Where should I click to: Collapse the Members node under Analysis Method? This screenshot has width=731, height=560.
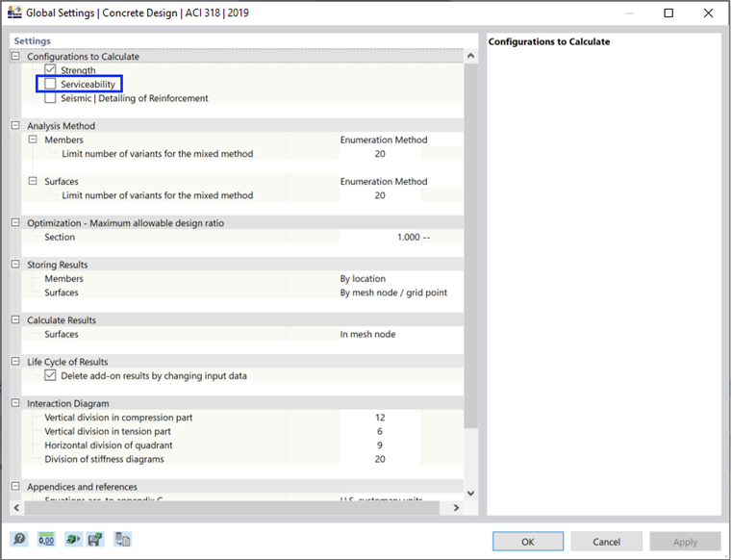[33, 140]
